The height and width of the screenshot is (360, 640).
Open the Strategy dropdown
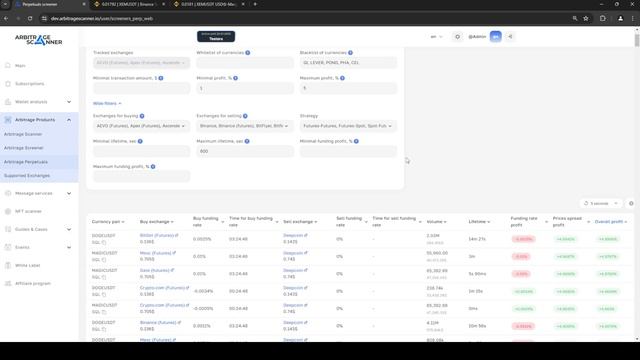click(348, 126)
